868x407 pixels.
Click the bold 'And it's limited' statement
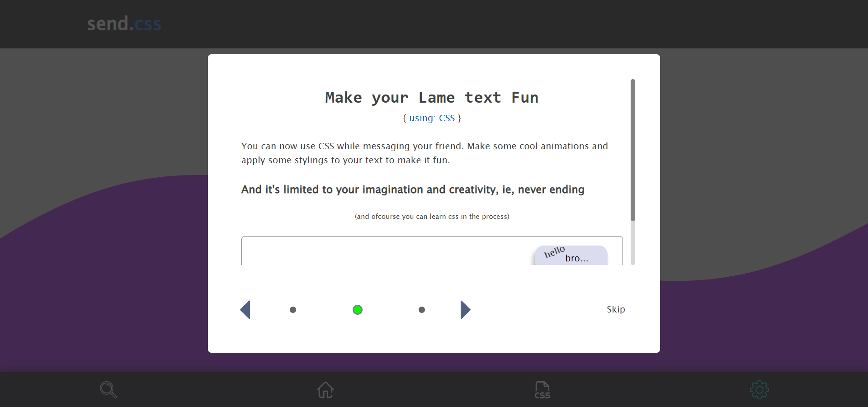(412, 189)
